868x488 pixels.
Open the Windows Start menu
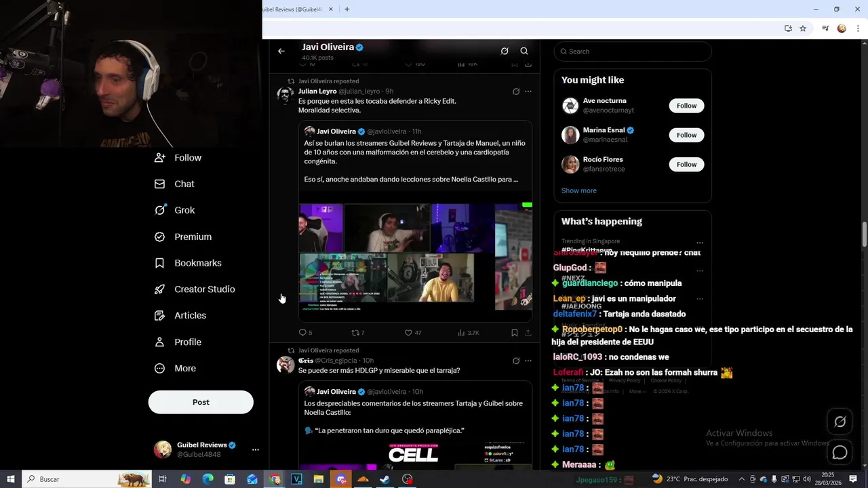[x=11, y=479]
